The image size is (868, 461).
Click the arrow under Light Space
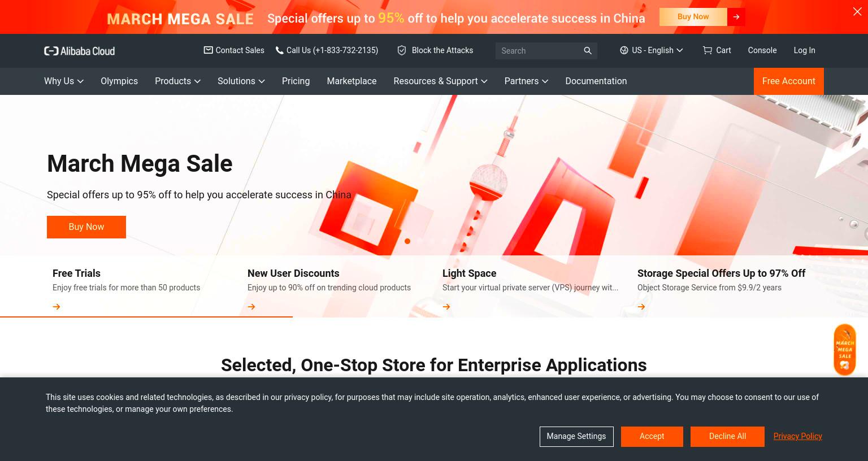coord(446,307)
